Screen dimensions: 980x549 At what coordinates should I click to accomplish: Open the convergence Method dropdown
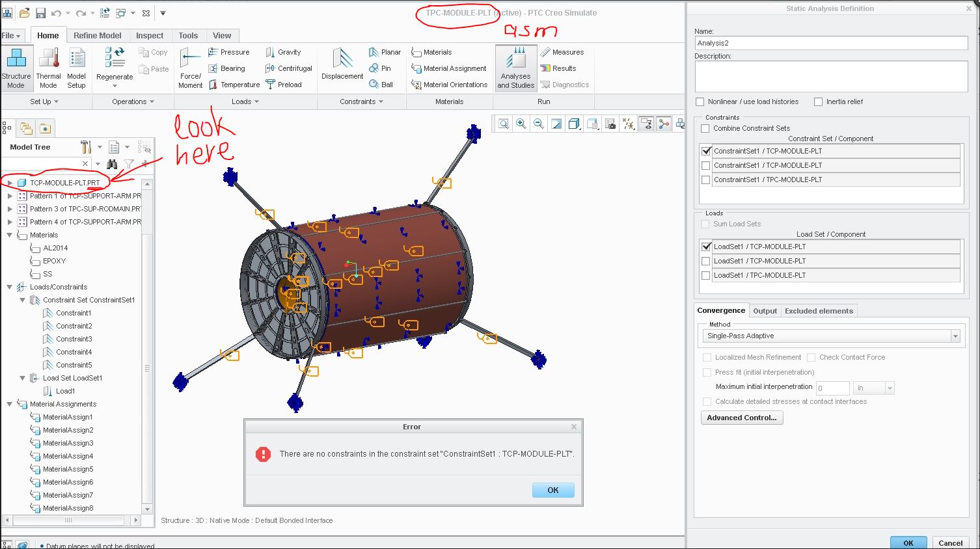(x=831, y=336)
